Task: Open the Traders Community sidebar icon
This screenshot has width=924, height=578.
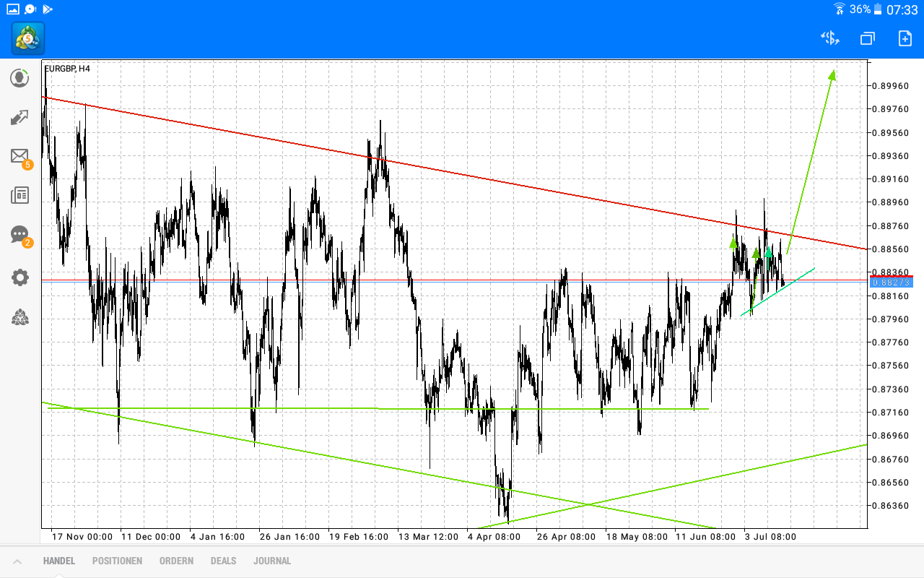Action: 19,318
